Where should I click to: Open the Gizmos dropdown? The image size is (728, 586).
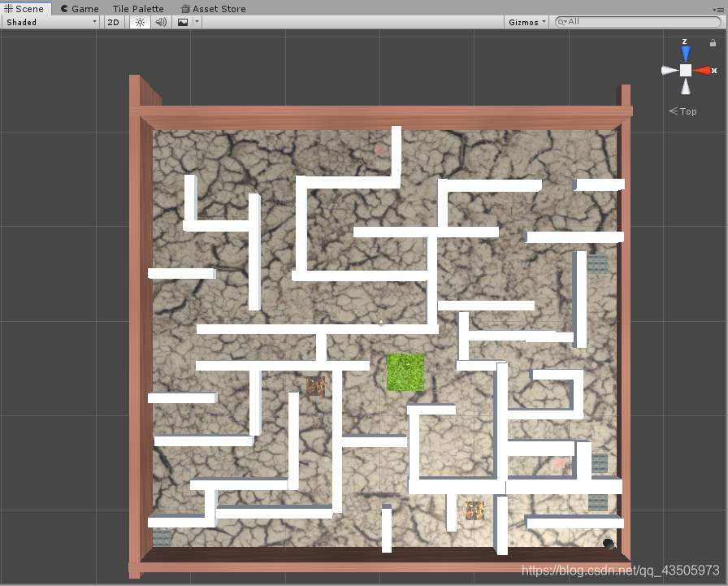527,22
